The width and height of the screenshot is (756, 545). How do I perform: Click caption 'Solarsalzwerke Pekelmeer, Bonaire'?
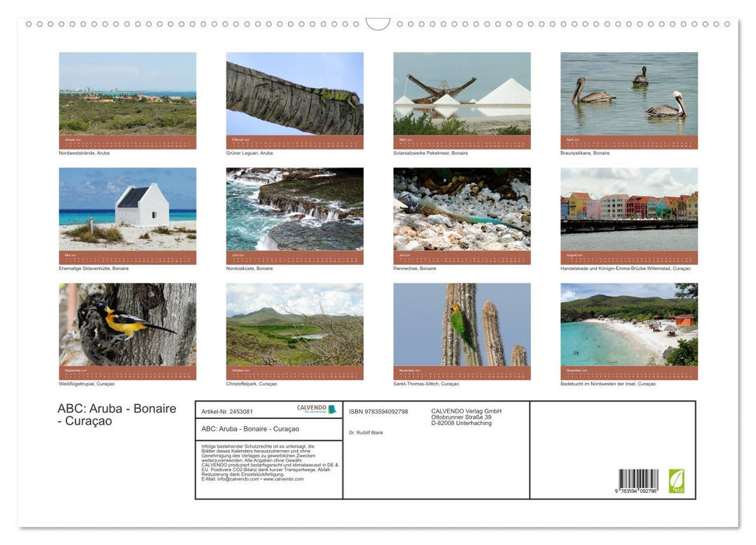click(431, 153)
